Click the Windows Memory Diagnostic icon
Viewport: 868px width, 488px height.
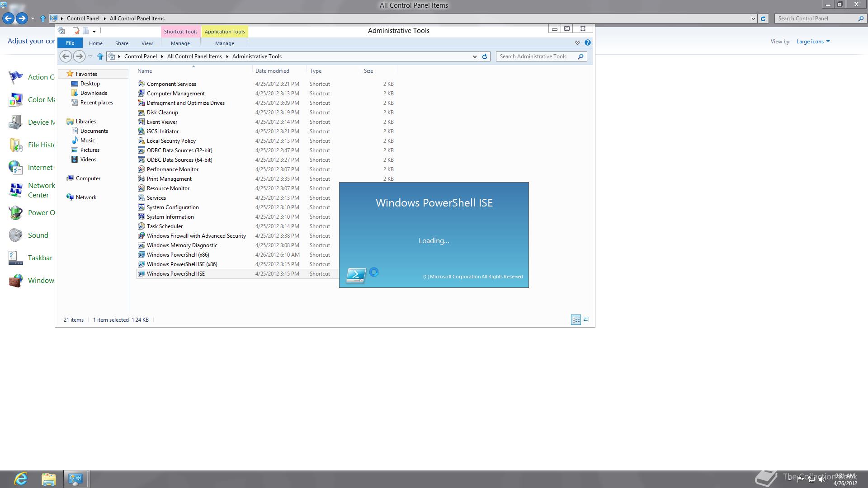tap(141, 245)
